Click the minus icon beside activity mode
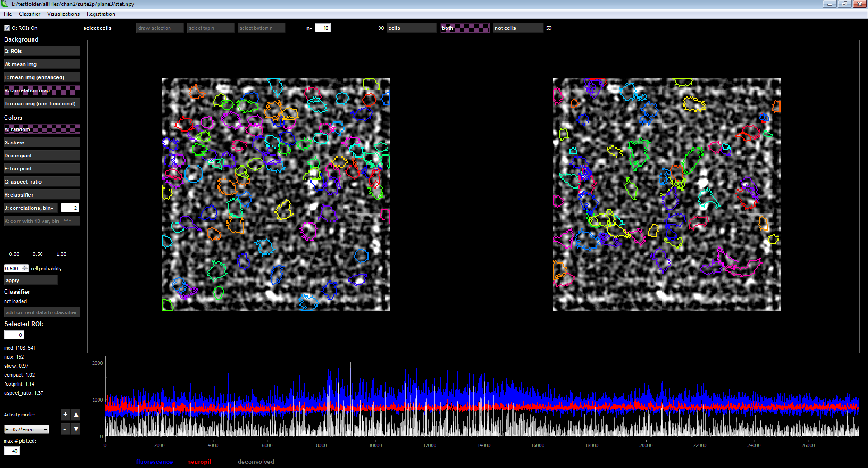Image resolution: width=868 pixels, height=468 pixels. pos(65,429)
